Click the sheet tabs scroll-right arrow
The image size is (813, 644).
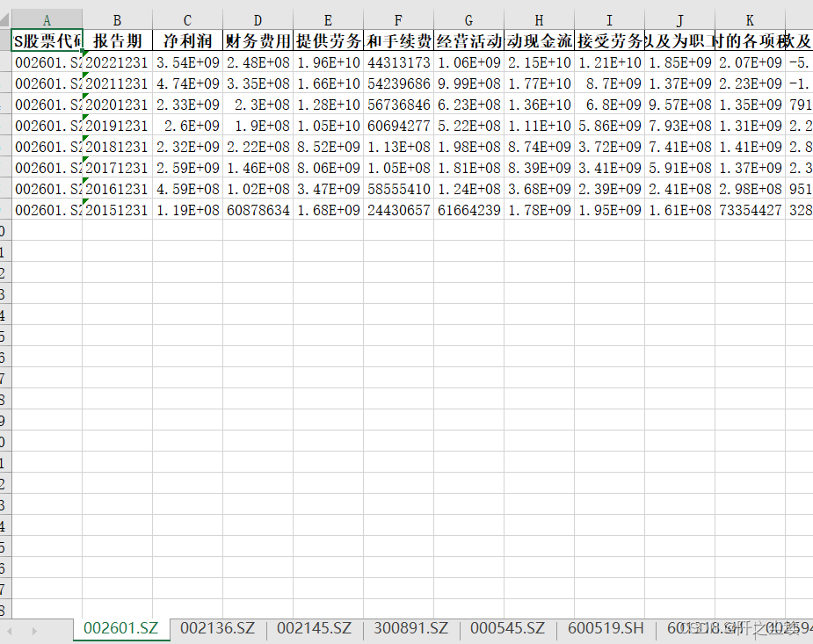pyautogui.click(x=35, y=631)
